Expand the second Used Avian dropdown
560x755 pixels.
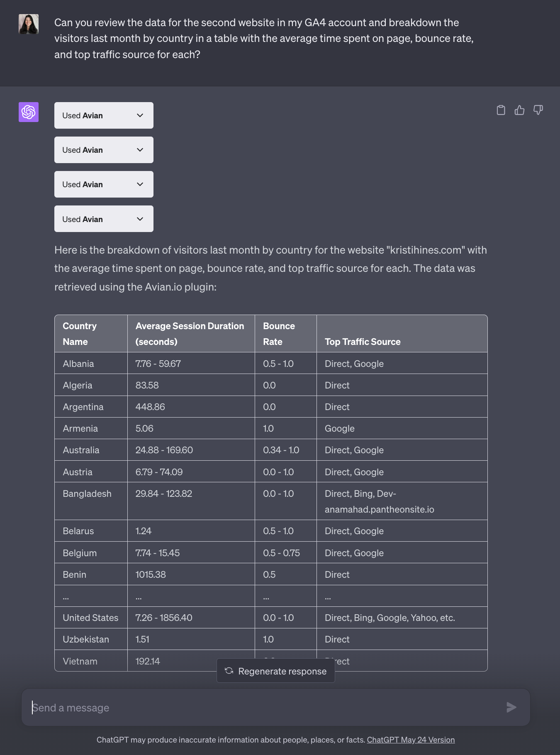pos(104,150)
